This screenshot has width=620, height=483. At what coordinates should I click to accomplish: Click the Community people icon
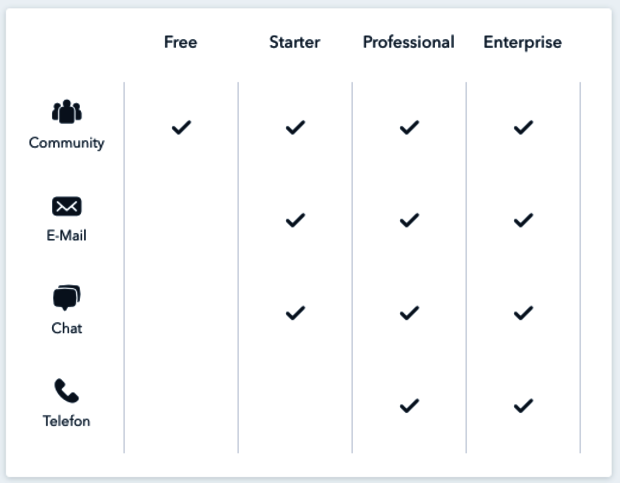(x=67, y=111)
